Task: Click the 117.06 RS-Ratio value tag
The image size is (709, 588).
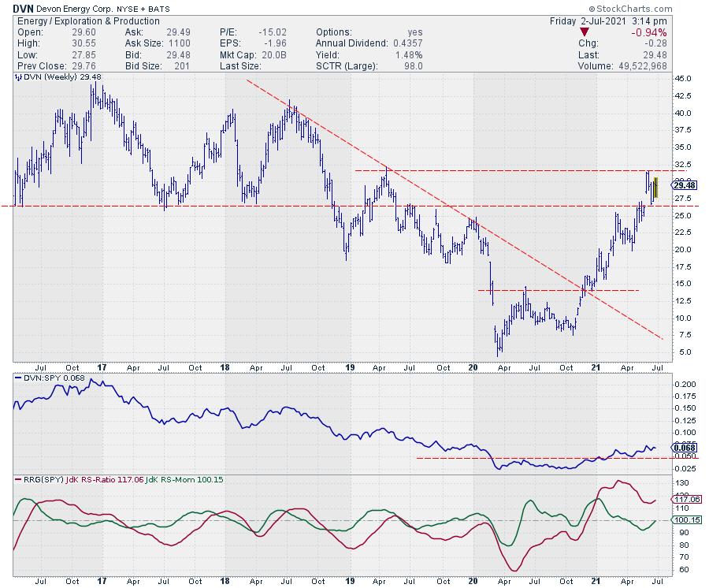Action: [685, 499]
